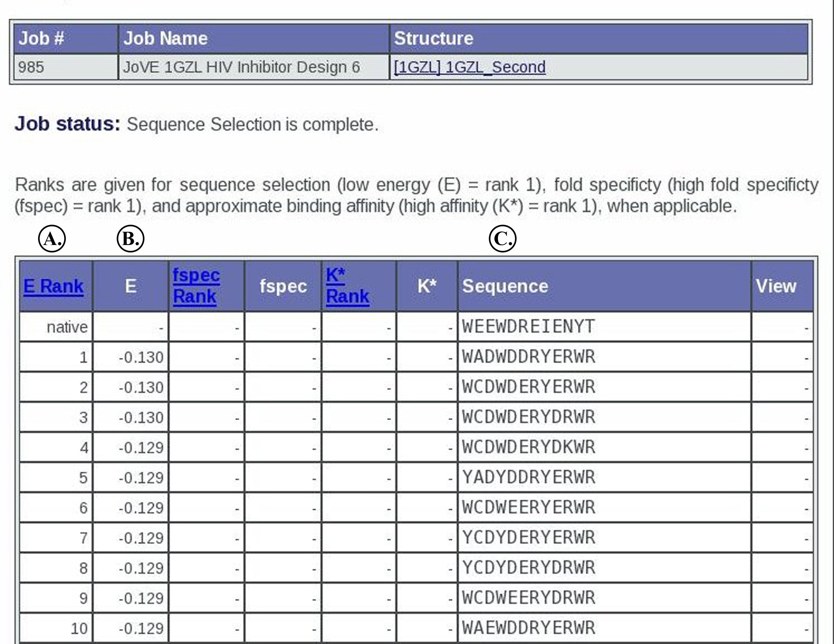Click sequence YADYDDRYERWR in row 5
Viewport: 834px width, 644px height.
[x=528, y=478]
